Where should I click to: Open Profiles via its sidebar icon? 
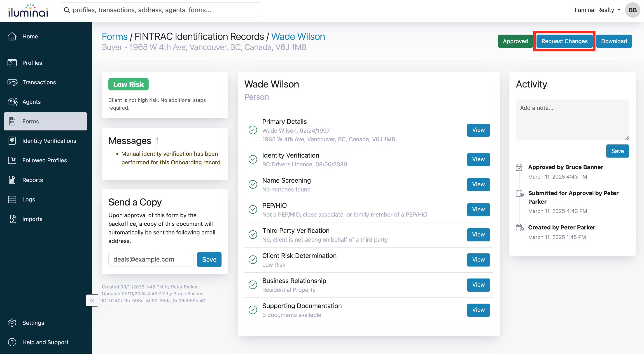tap(12, 63)
